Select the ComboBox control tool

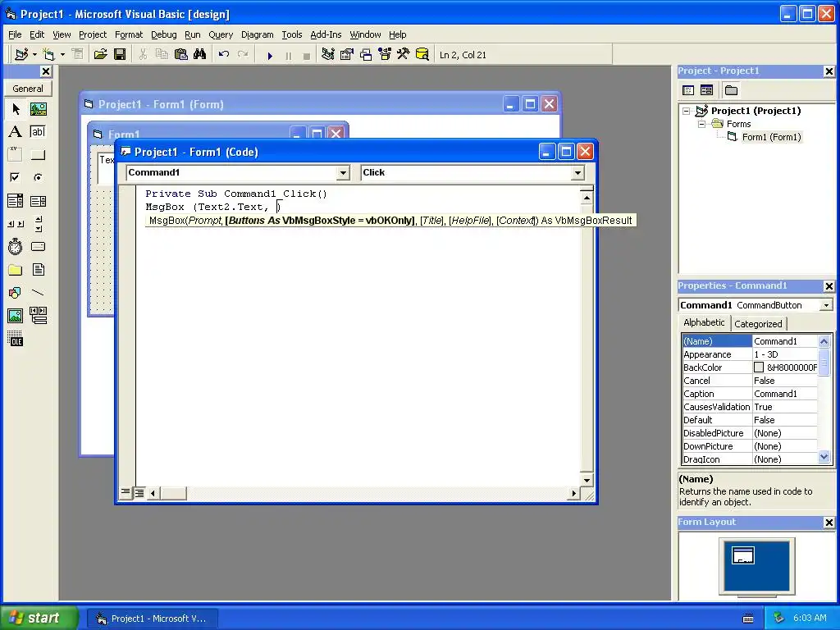16,201
